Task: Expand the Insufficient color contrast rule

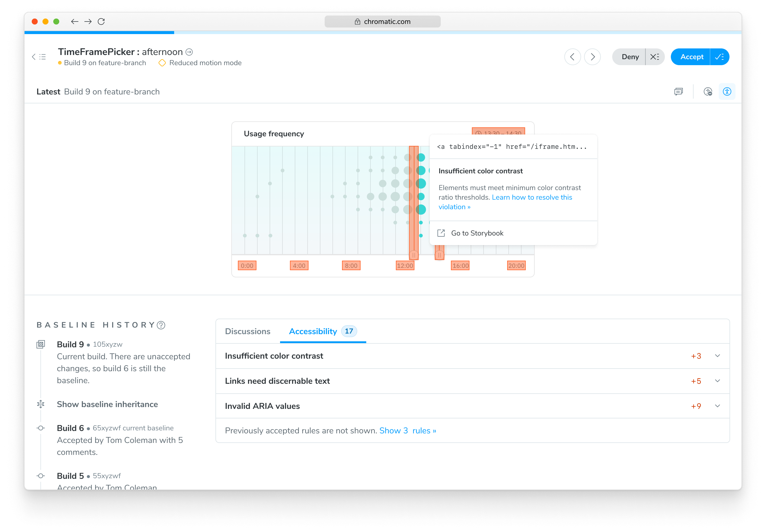Action: pos(717,356)
